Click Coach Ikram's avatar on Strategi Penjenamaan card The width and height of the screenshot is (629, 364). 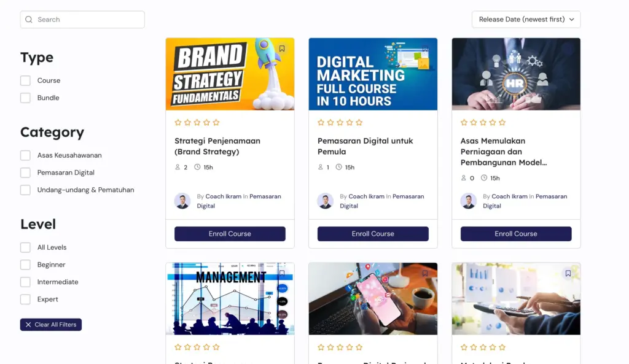click(x=182, y=201)
